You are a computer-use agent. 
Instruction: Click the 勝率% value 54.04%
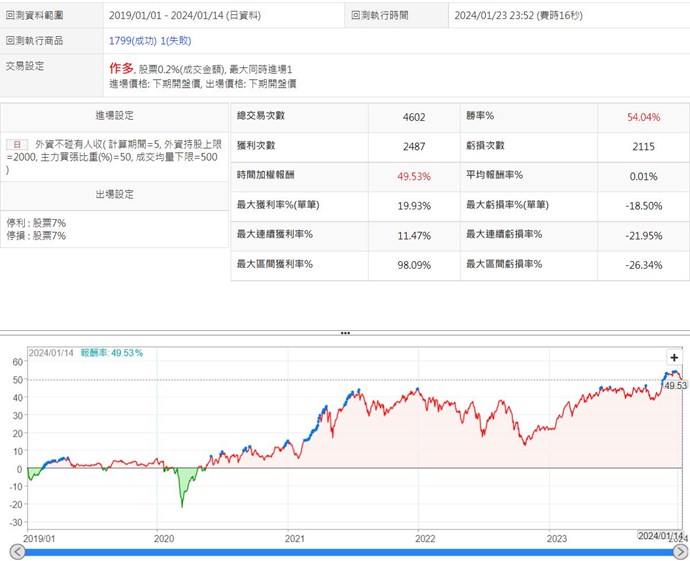[643, 117]
